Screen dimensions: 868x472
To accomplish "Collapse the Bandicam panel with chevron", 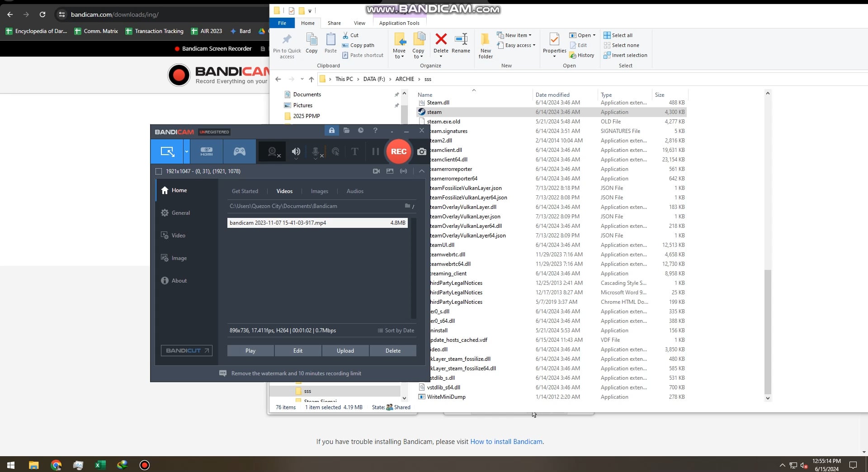I will pyautogui.click(x=421, y=171).
